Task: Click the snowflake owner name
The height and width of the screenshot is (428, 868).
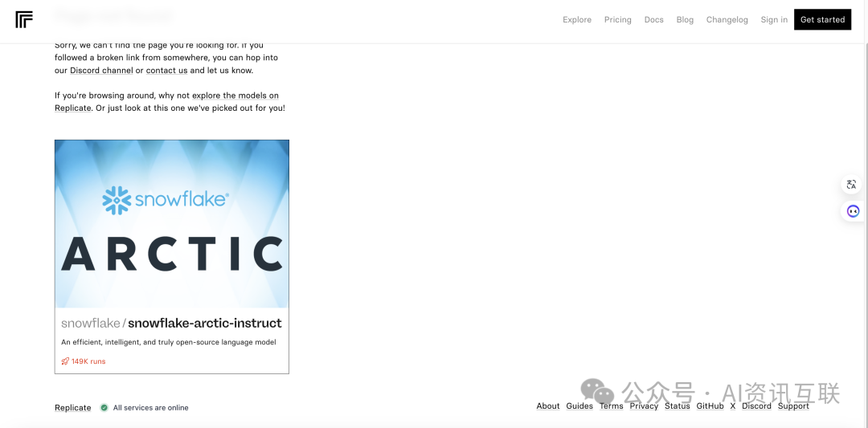Action: click(90, 323)
